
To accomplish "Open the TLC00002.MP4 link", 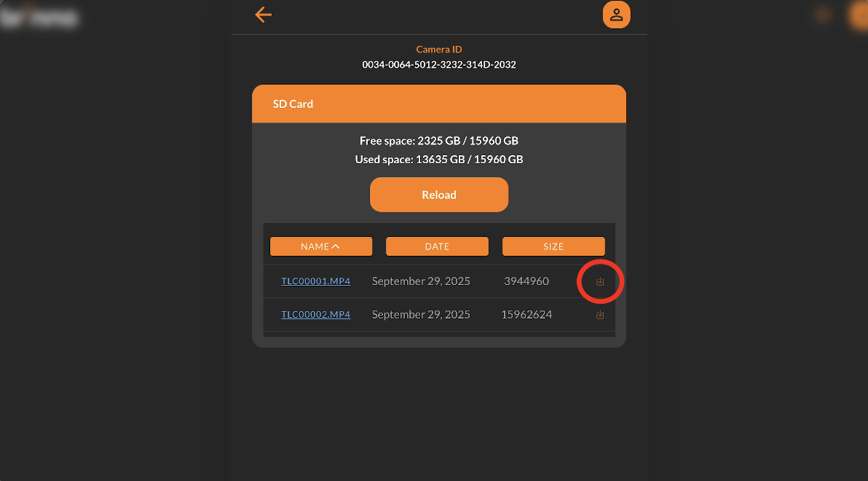I will pos(315,314).
